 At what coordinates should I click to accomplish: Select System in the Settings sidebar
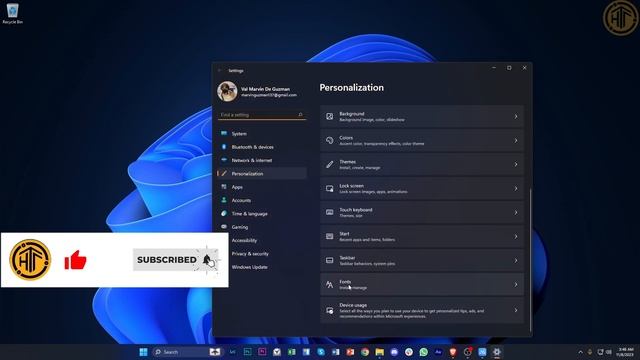coord(262,133)
